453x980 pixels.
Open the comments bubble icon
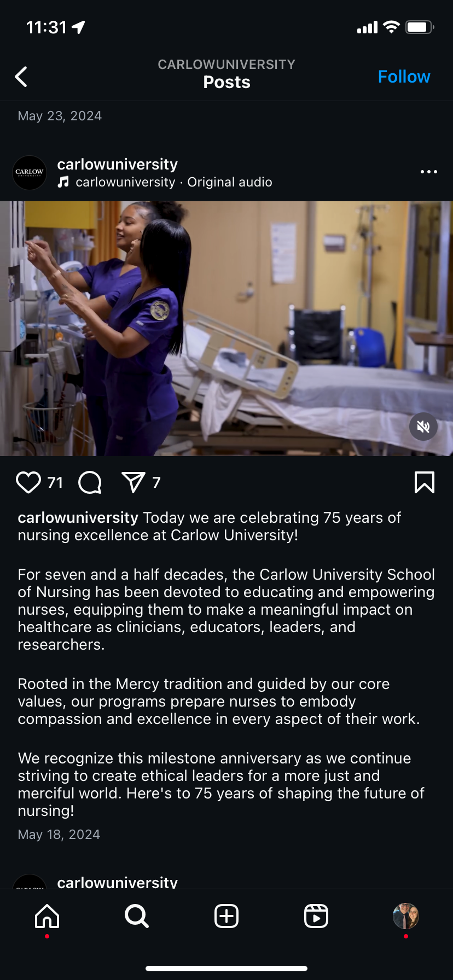pyautogui.click(x=90, y=482)
